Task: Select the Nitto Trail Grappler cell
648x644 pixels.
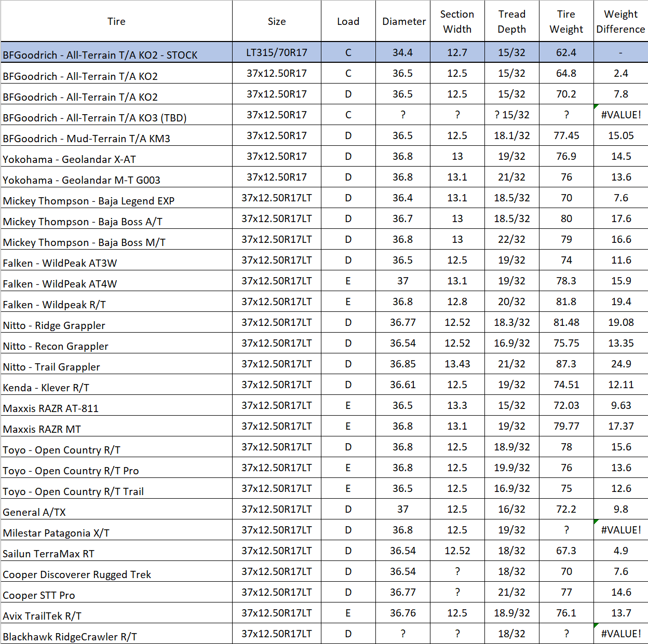Action: [x=116, y=364]
